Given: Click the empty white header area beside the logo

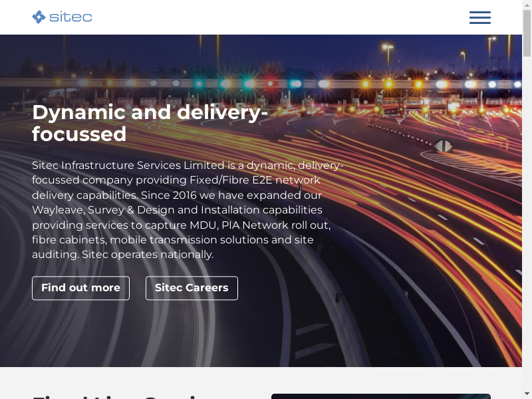Looking at the screenshot, I should [x=279, y=17].
